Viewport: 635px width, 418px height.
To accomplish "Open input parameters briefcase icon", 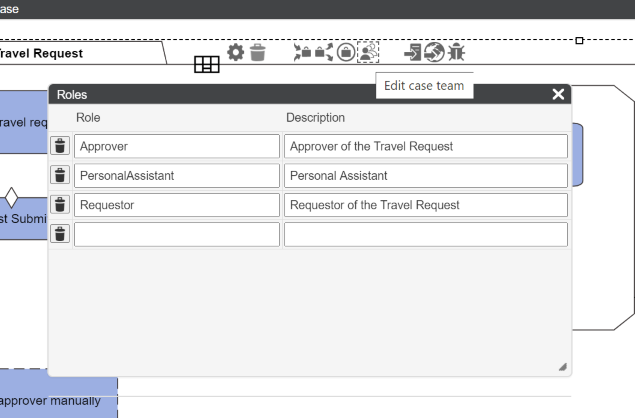I will tap(303, 52).
